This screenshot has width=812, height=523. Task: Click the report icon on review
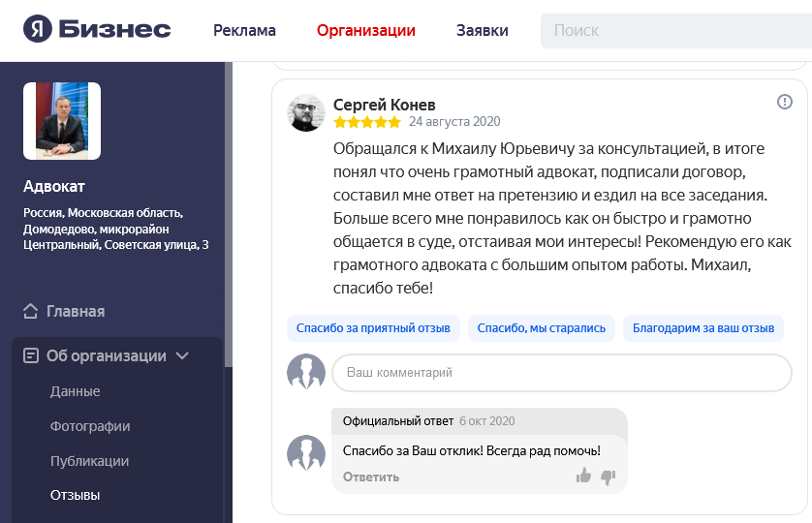tap(785, 102)
